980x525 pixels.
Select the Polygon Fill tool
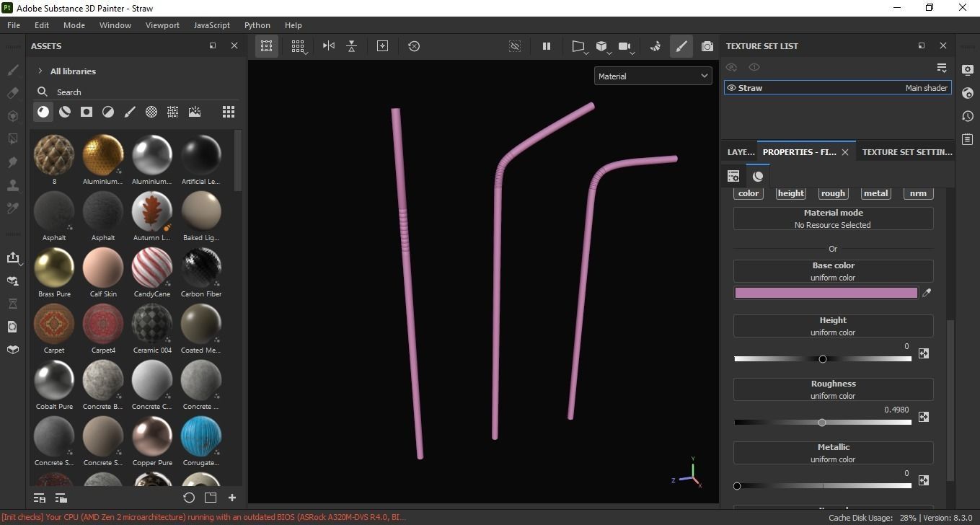(12, 138)
